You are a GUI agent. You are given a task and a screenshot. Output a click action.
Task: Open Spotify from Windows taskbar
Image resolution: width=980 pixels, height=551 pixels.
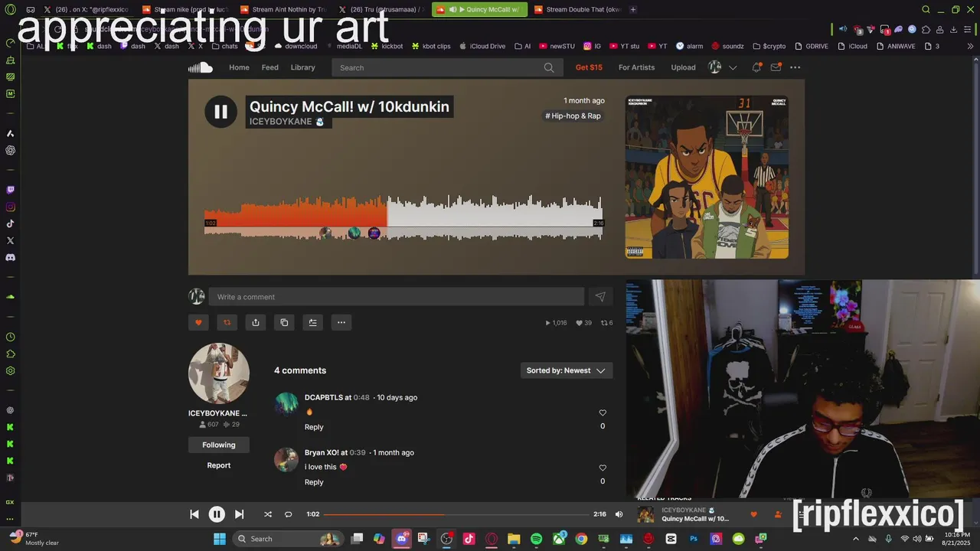tap(536, 539)
